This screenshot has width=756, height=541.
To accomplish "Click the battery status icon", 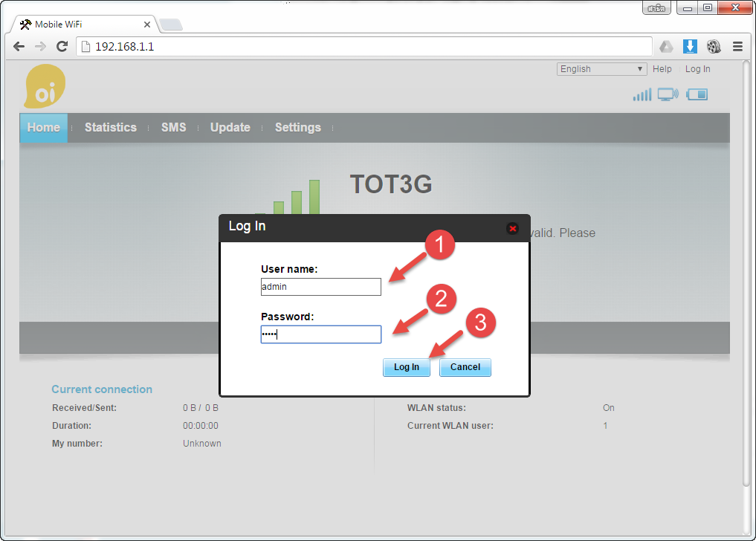I will [x=697, y=94].
